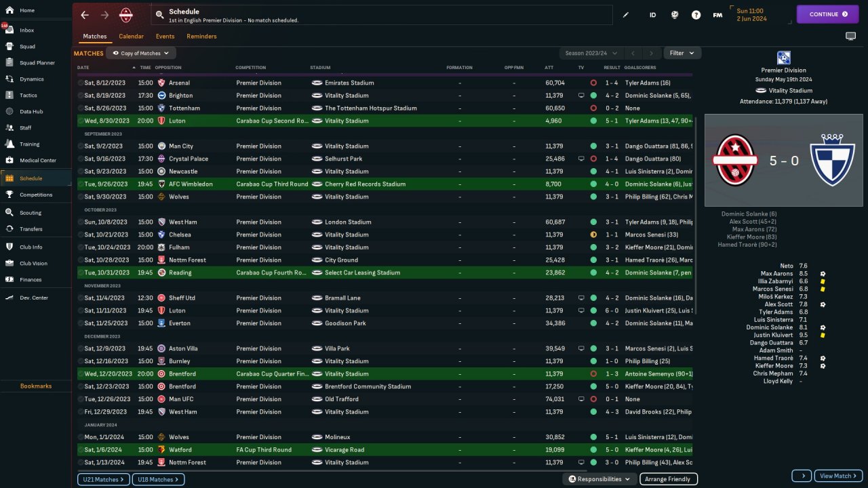Open the Responsibilities dropdown

599,479
